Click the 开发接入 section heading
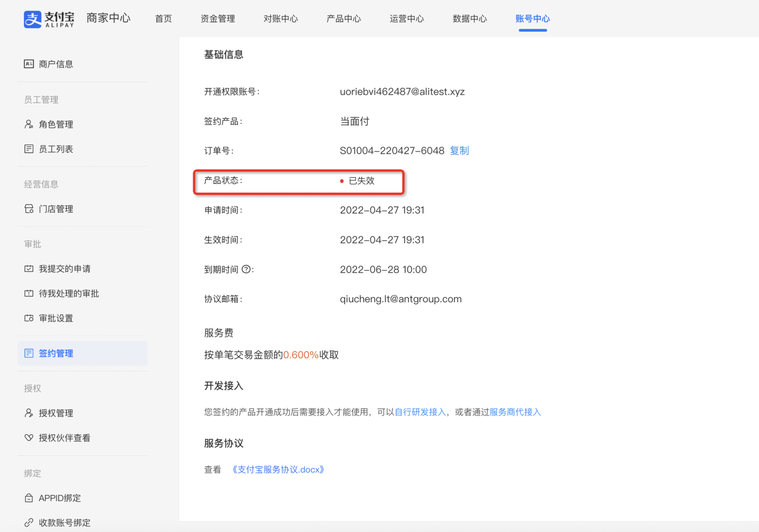The height and width of the screenshot is (532, 759). 224,386
